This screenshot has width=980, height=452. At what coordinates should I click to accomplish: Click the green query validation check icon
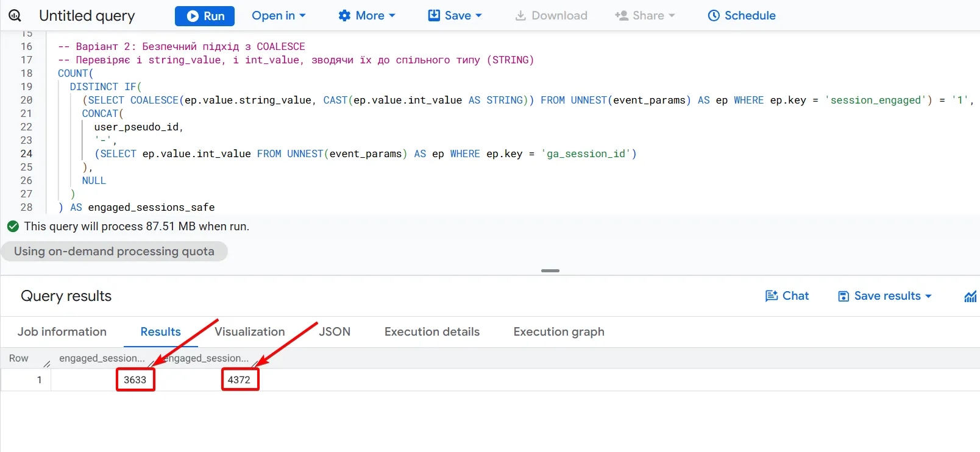coord(13,227)
